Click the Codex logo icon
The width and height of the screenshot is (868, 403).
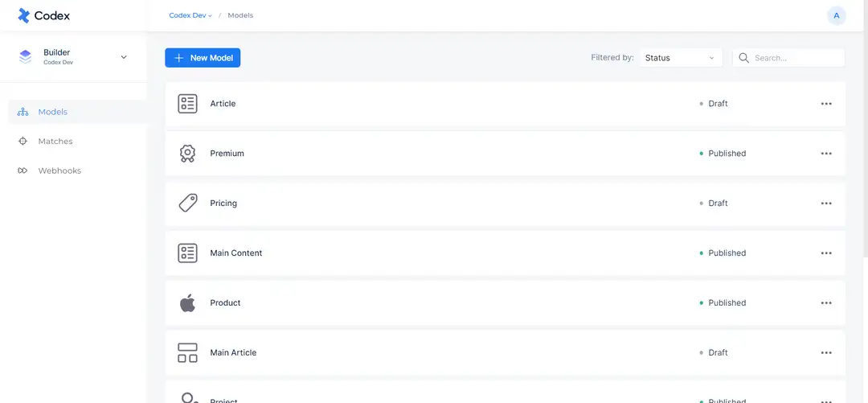(24, 15)
